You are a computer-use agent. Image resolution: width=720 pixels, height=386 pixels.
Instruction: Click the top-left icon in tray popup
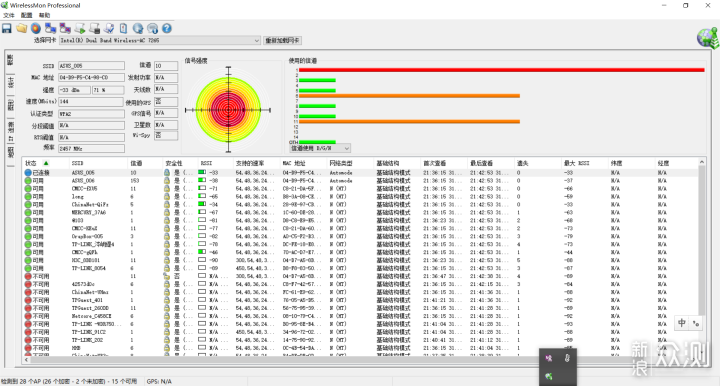(549, 358)
